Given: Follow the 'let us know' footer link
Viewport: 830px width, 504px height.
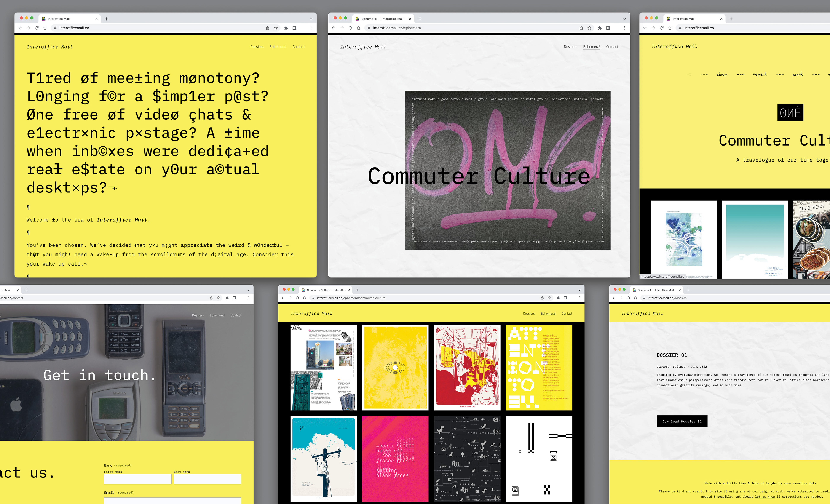Looking at the screenshot, I should point(765,497).
